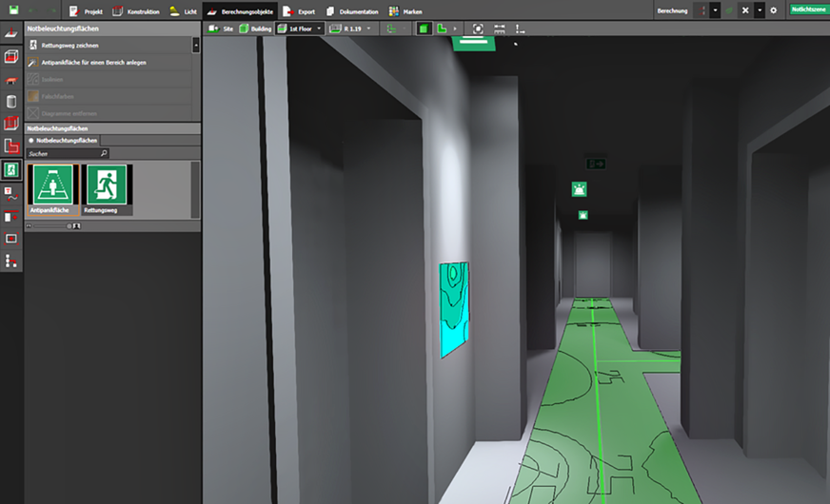Click the zoom-to-fit view icon
Viewport: 830px width, 504px height.
(x=478, y=29)
